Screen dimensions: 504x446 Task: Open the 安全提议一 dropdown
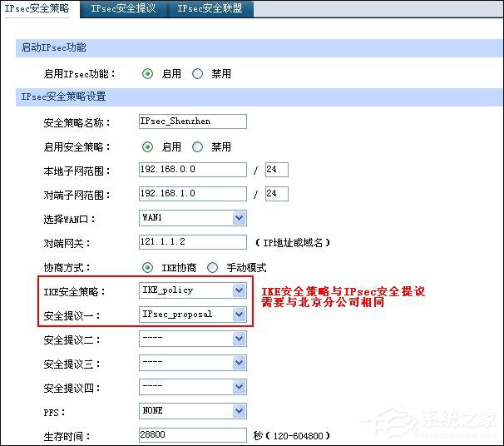click(193, 315)
